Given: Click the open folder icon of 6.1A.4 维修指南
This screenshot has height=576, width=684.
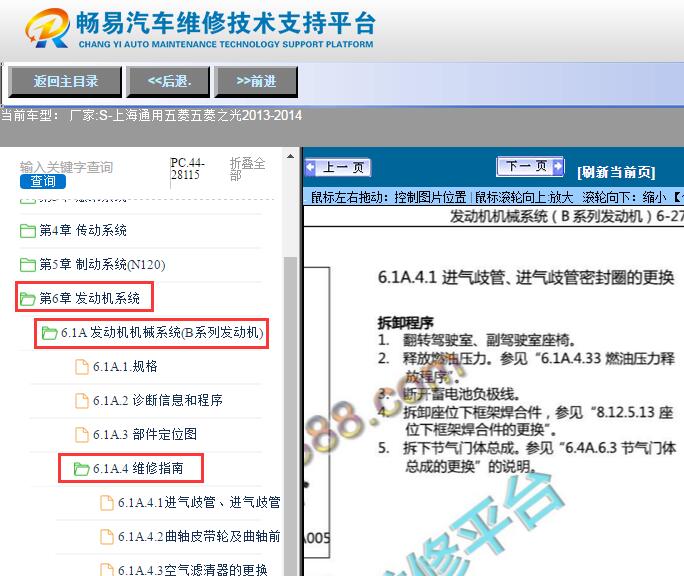Looking at the screenshot, I should point(82,469).
